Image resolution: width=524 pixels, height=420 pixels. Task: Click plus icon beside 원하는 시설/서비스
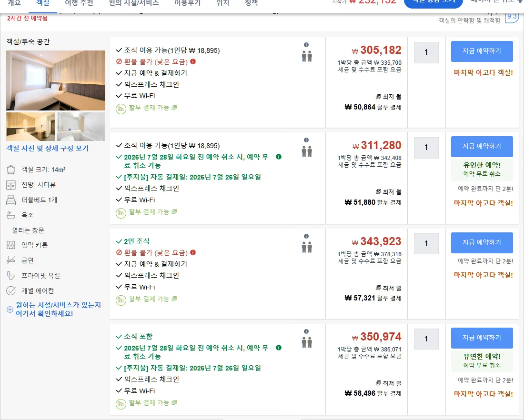(10, 310)
